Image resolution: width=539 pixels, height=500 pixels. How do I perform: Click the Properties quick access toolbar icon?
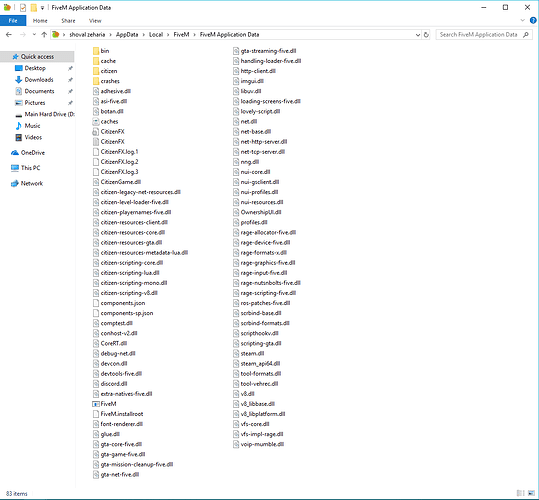(23, 8)
